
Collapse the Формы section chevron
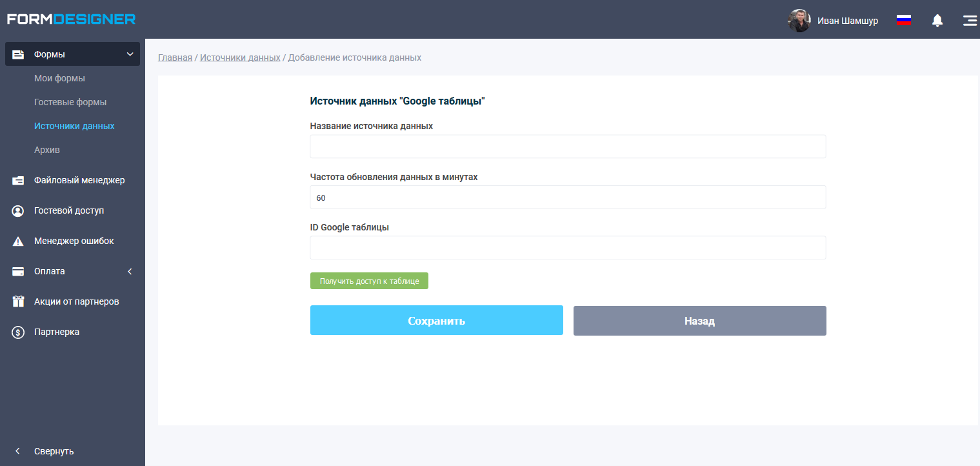tap(129, 54)
